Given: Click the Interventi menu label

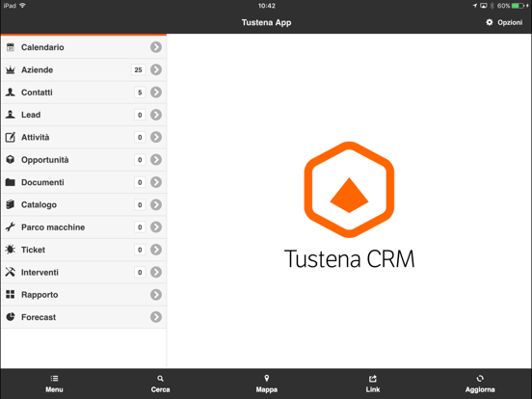Looking at the screenshot, I should coord(40,272).
